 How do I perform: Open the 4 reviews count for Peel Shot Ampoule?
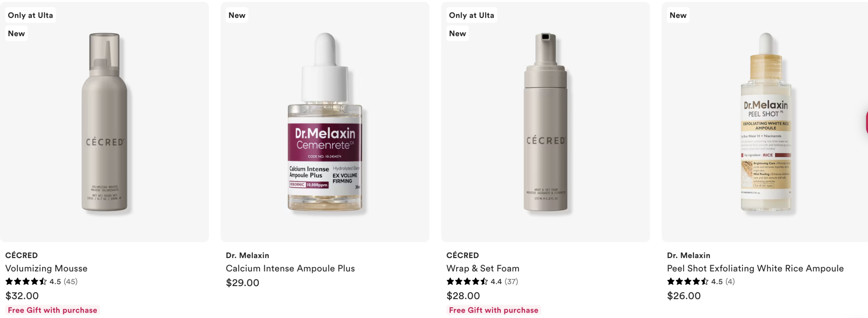(730, 281)
